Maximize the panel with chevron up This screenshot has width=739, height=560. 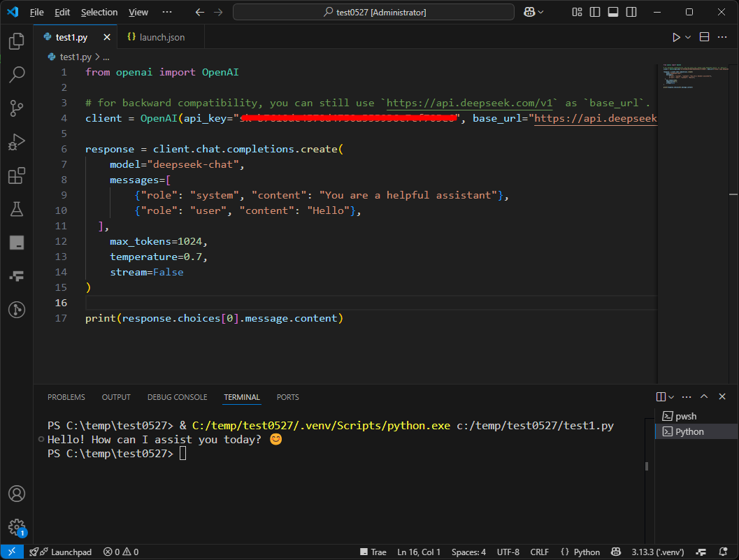704,397
